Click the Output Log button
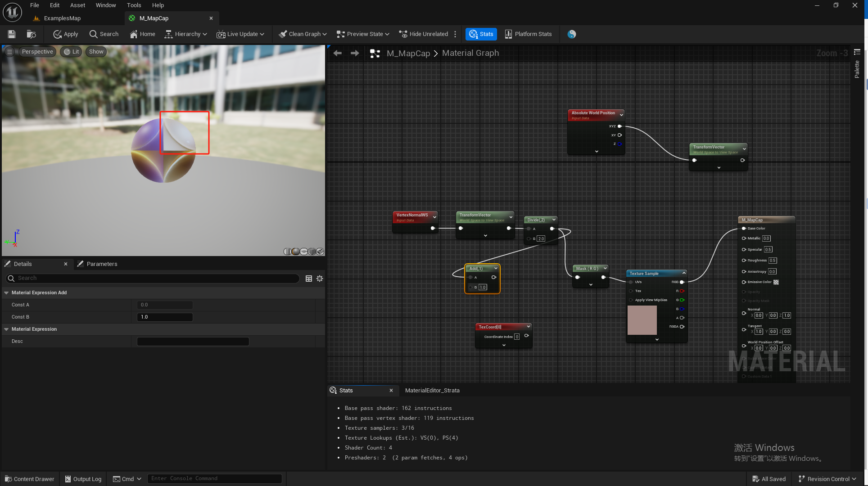This screenshot has height=486, width=868. pyautogui.click(x=83, y=479)
